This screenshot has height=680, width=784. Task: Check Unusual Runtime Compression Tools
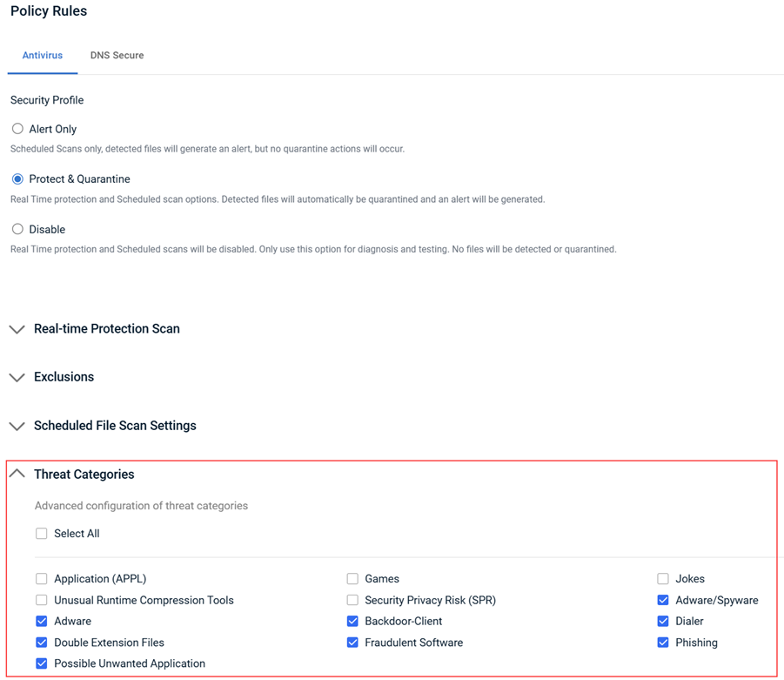[x=42, y=601]
